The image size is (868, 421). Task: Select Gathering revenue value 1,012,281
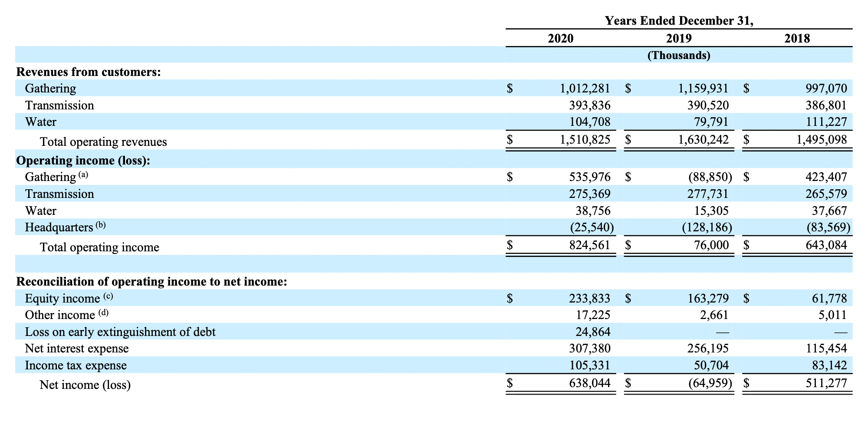(585, 89)
